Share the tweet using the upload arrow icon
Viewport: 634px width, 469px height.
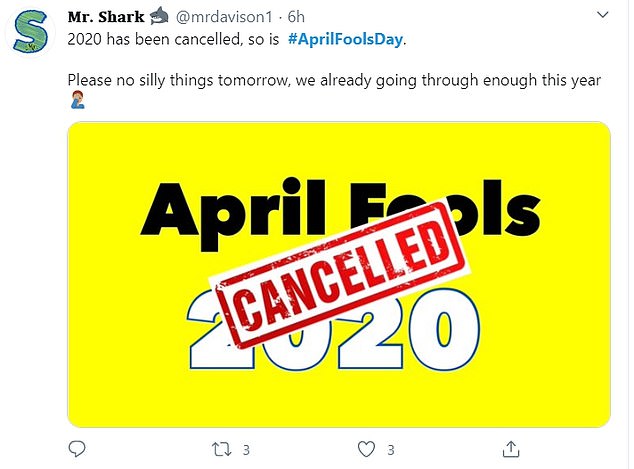pos(510,449)
